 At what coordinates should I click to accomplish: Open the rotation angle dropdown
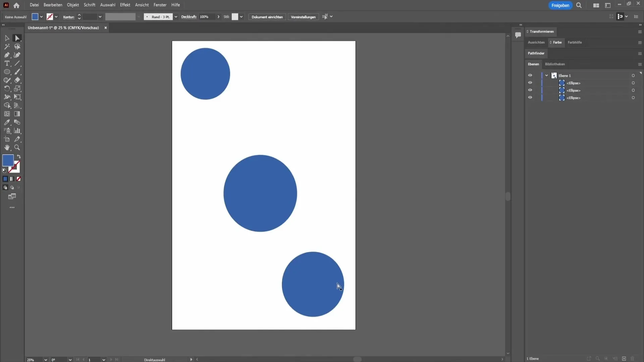point(70,360)
